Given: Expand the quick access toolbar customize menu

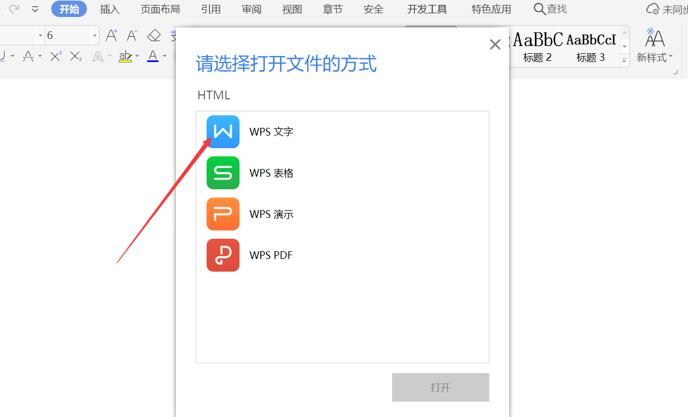Looking at the screenshot, I should click(35, 9).
